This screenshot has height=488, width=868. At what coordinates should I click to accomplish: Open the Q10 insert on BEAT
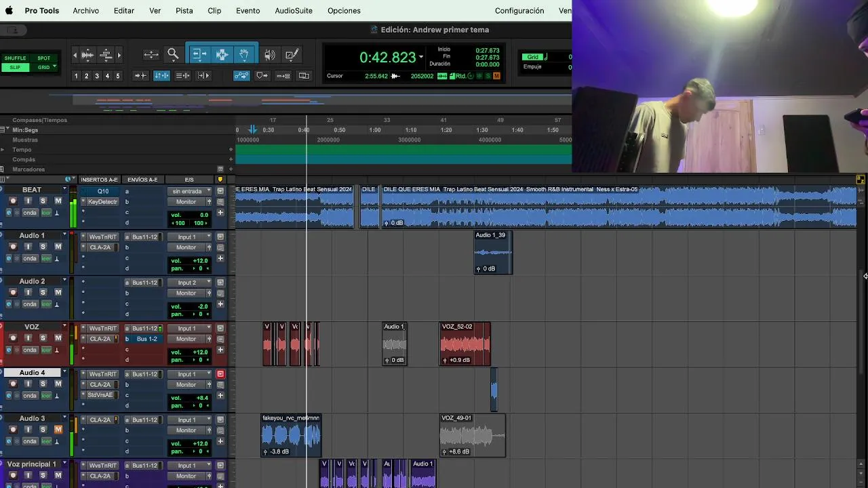click(x=103, y=191)
